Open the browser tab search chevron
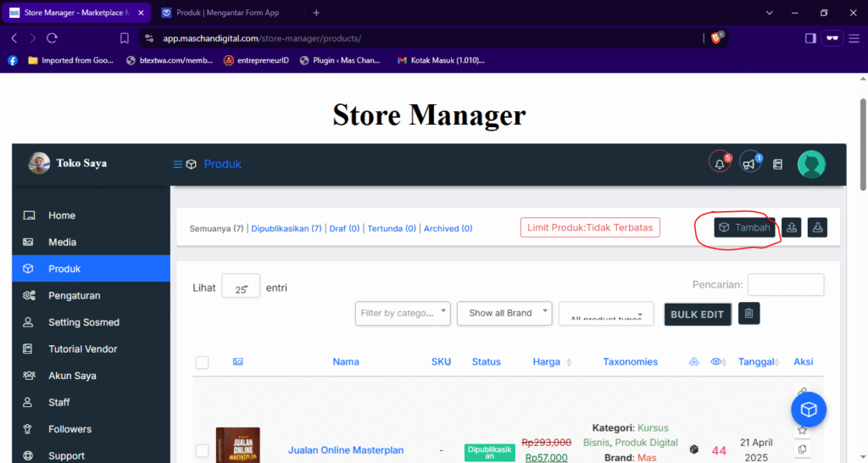This screenshot has height=463, width=868. [x=770, y=13]
